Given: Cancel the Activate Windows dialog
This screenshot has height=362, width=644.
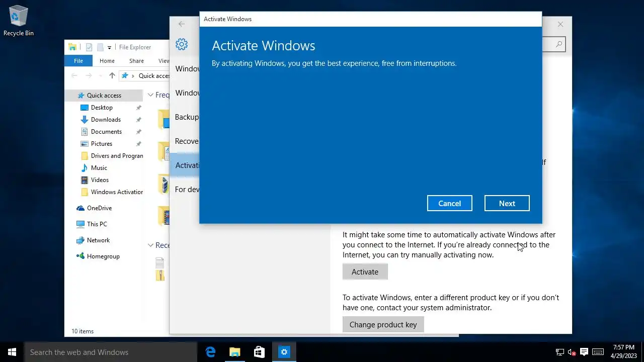Looking at the screenshot, I should pyautogui.click(x=449, y=203).
